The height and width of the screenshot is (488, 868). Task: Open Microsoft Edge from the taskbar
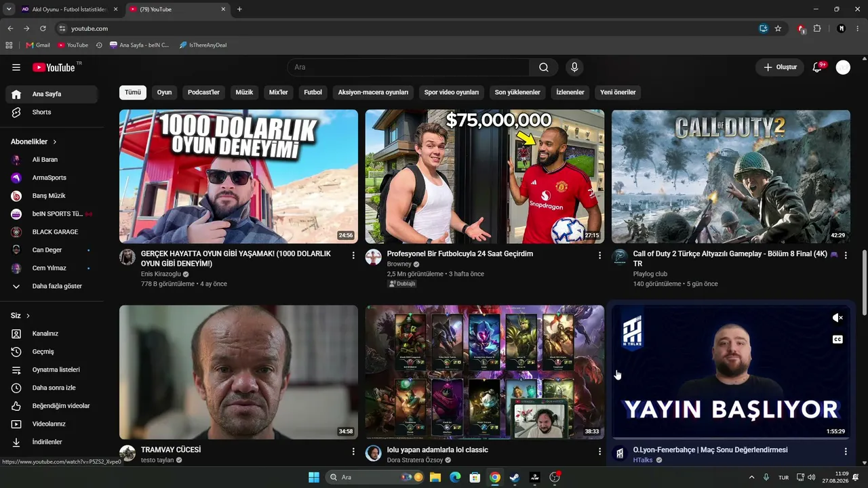[455, 477]
